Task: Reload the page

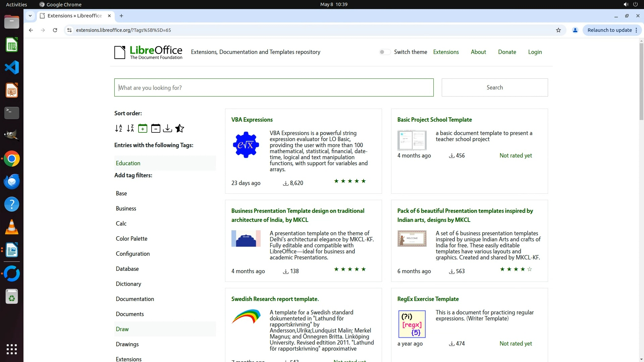Action: coord(55,30)
